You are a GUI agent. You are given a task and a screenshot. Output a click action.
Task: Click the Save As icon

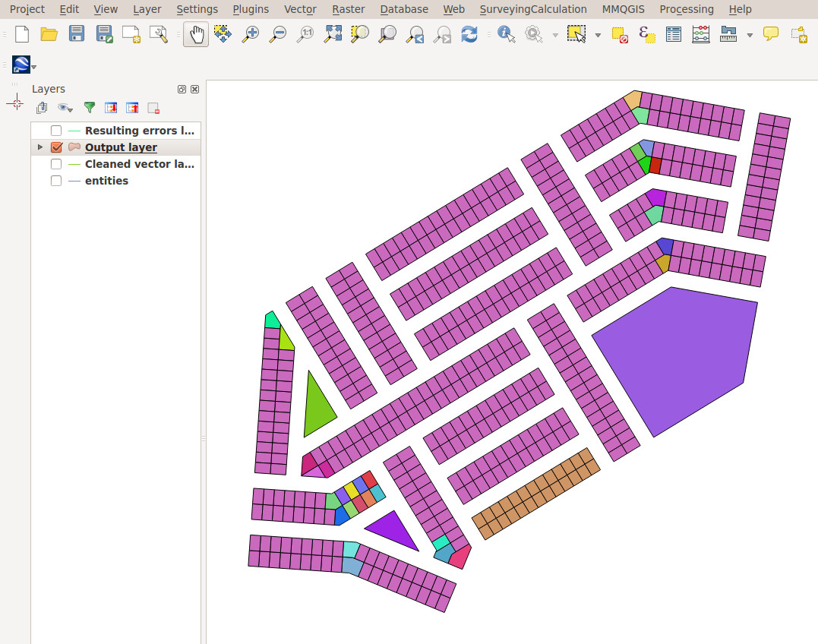(104, 34)
